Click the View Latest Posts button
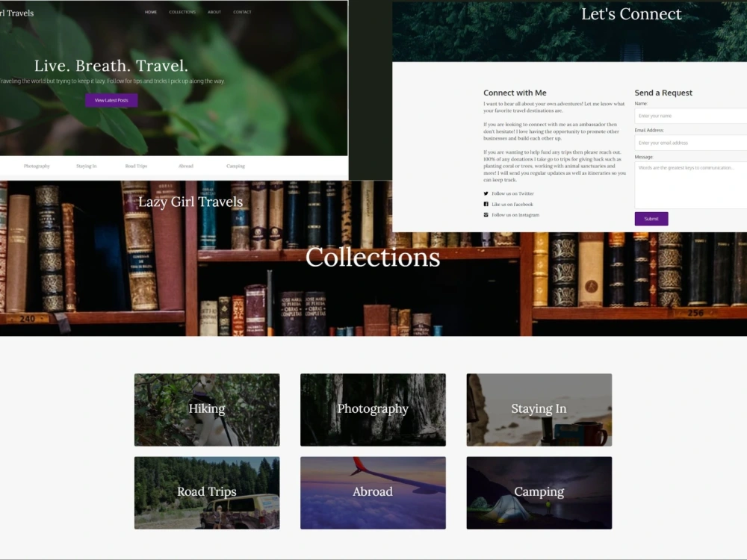 coord(111,101)
